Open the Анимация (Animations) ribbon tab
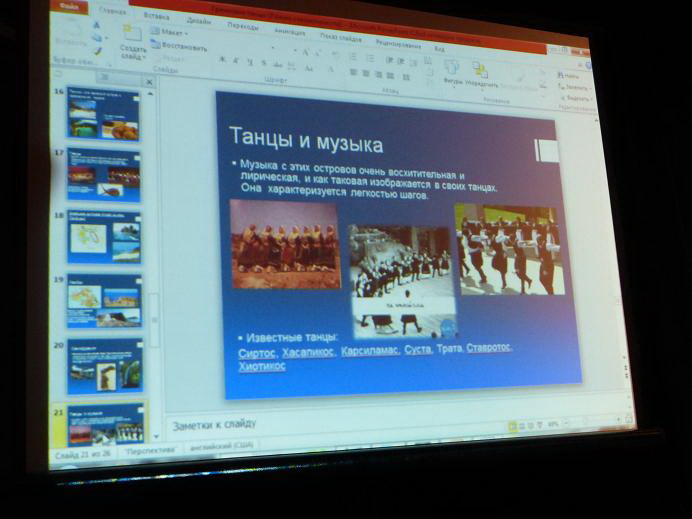 coord(290,32)
